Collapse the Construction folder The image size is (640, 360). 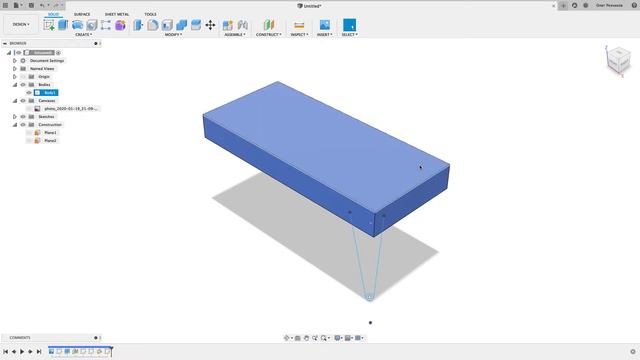click(x=15, y=124)
